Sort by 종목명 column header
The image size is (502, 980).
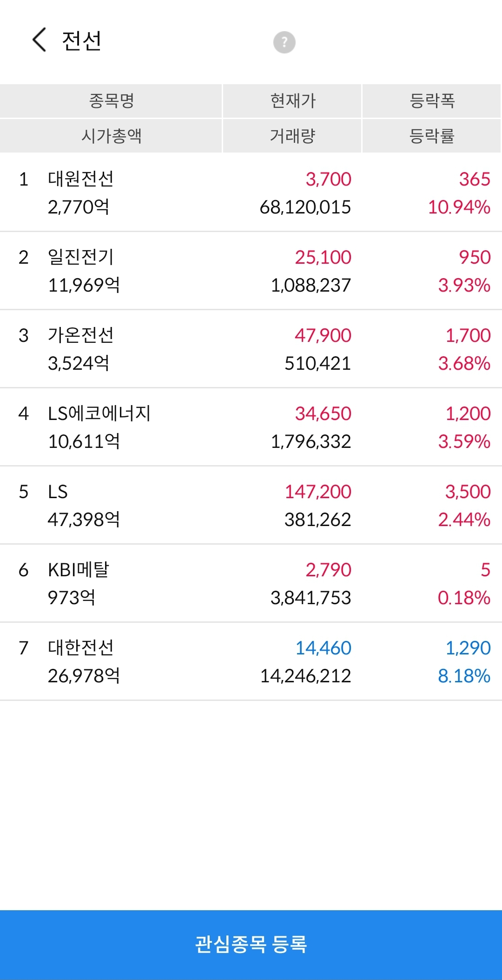tap(111, 101)
